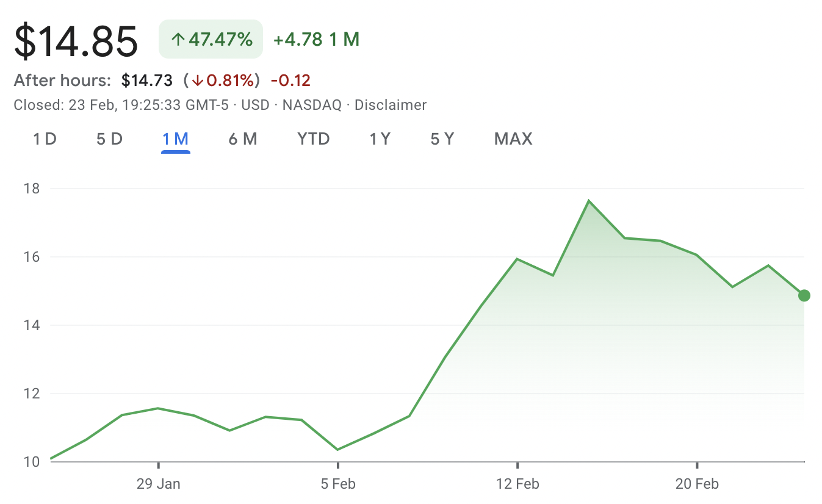Switch to the 1 D time range
Screen dimensions: 822x504
click(45, 139)
